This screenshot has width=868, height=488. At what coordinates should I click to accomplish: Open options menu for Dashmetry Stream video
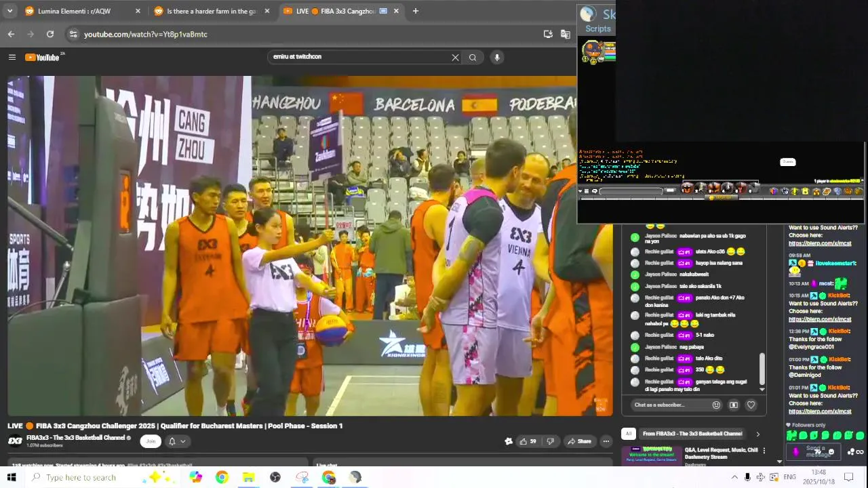764,451
